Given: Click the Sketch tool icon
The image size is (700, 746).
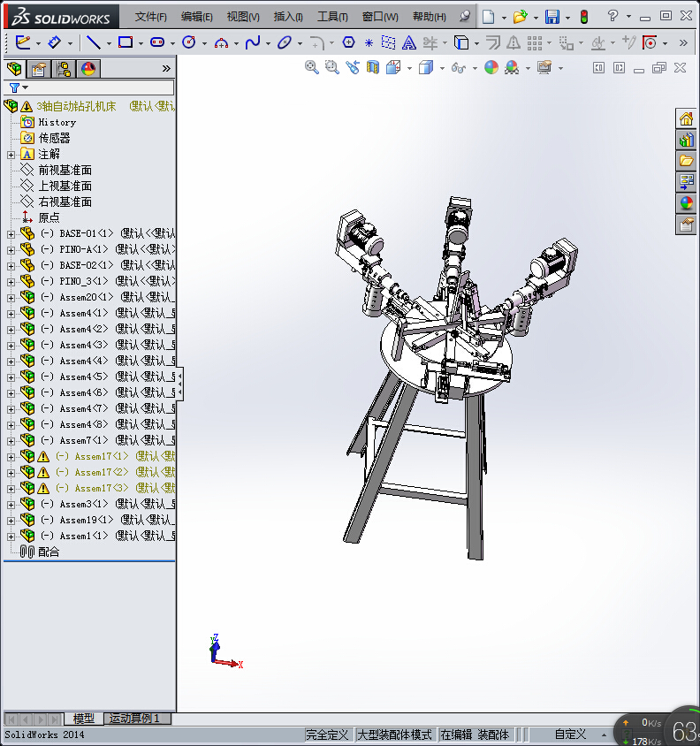Looking at the screenshot, I should click(22, 42).
